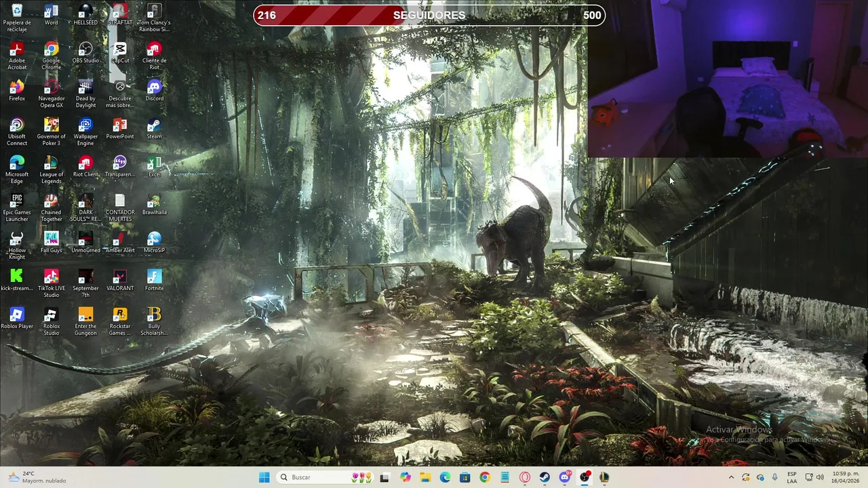
Task: Select the Discord desktop shortcut
Action: [154, 91]
